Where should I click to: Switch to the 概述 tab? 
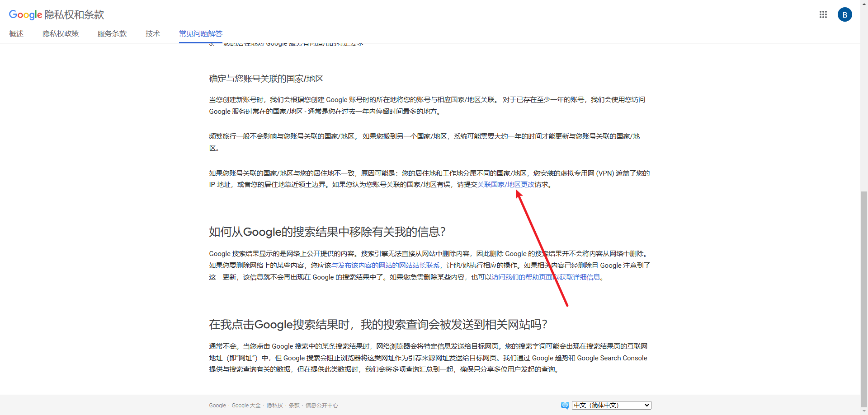tap(16, 34)
